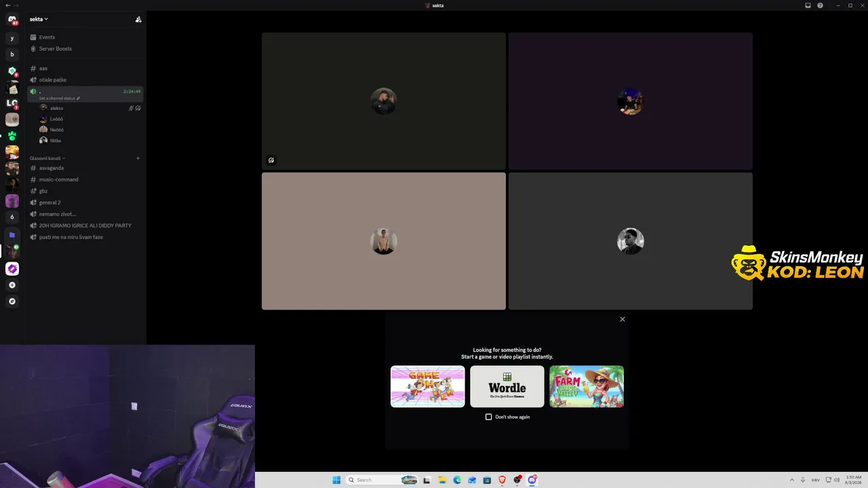The image size is (868, 488).
Task: Open File Explorer from the taskbar
Action: coord(442,480)
